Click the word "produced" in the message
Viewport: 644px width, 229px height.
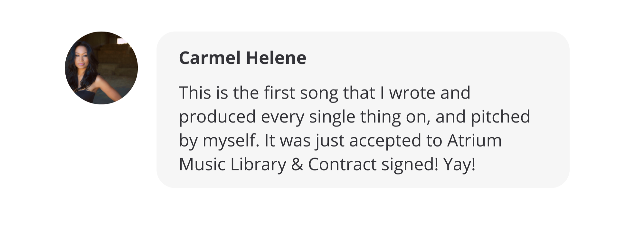(217, 117)
